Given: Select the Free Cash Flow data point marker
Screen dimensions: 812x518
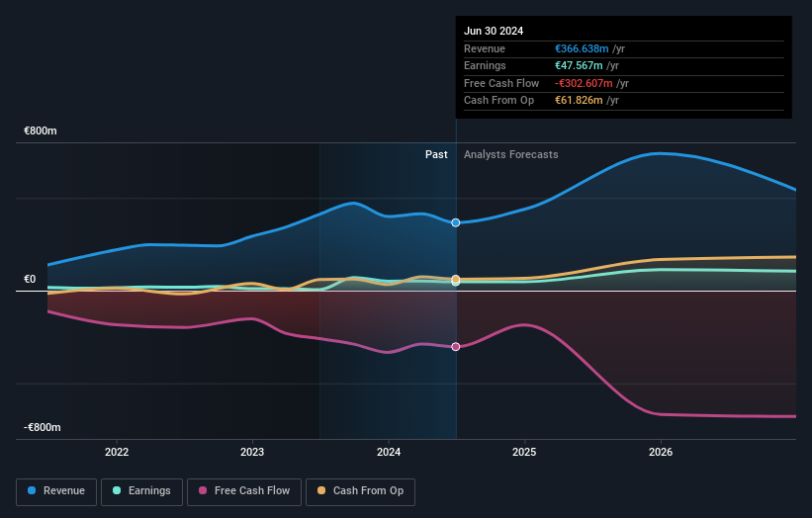Looking at the screenshot, I should coord(455,347).
